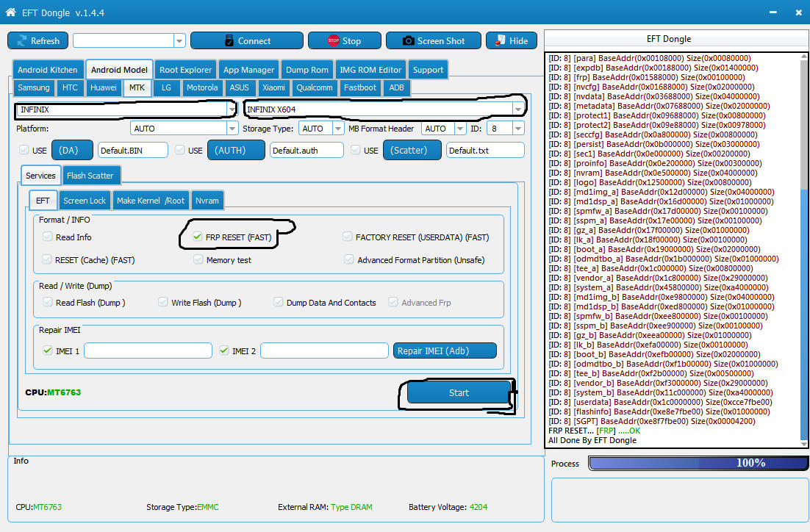The image size is (810, 532).
Task: Open the ID dropdown showing 8
Action: point(518,129)
